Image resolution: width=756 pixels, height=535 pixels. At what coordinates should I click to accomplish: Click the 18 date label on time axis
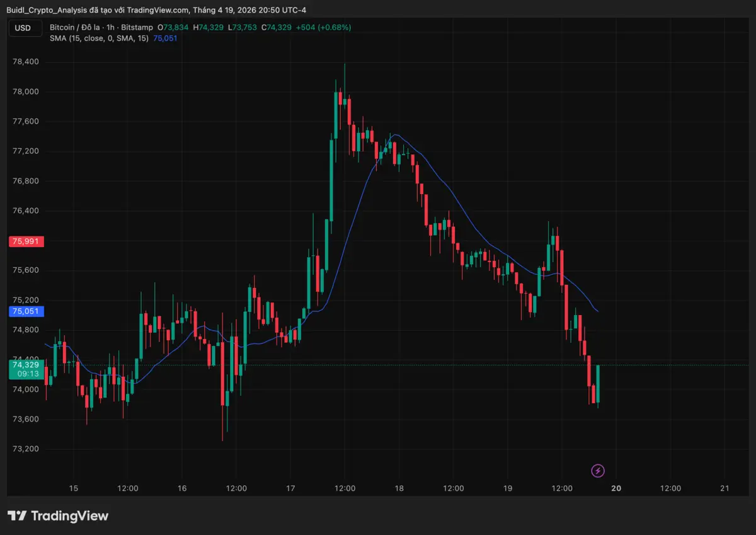pyautogui.click(x=399, y=488)
